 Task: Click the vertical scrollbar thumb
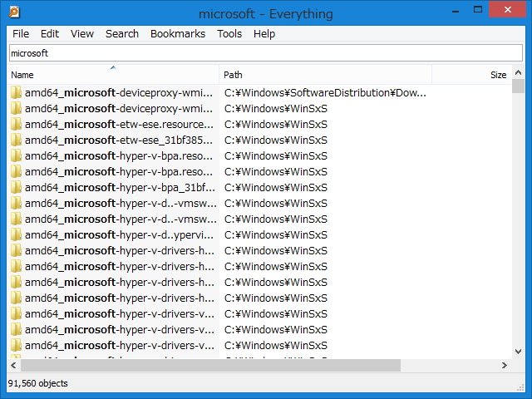pyautogui.click(x=518, y=86)
